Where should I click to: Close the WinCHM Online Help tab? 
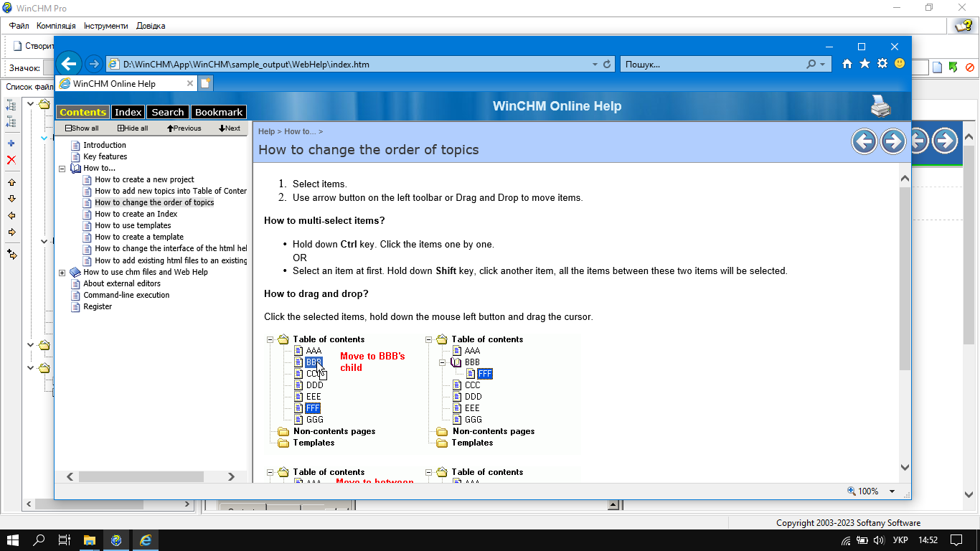pos(190,83)
